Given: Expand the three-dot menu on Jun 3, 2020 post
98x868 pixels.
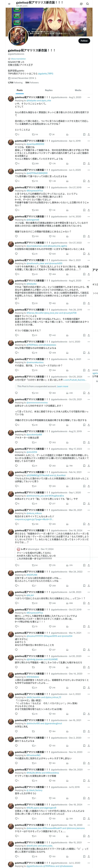Looking at the screenshot, I should [89, 170].
